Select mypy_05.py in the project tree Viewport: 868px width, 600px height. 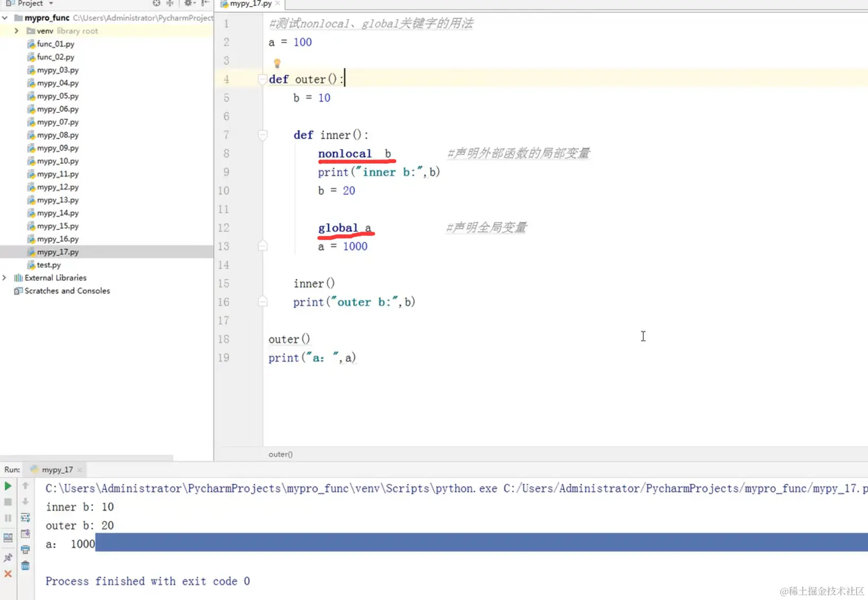(x=58, y=96)
